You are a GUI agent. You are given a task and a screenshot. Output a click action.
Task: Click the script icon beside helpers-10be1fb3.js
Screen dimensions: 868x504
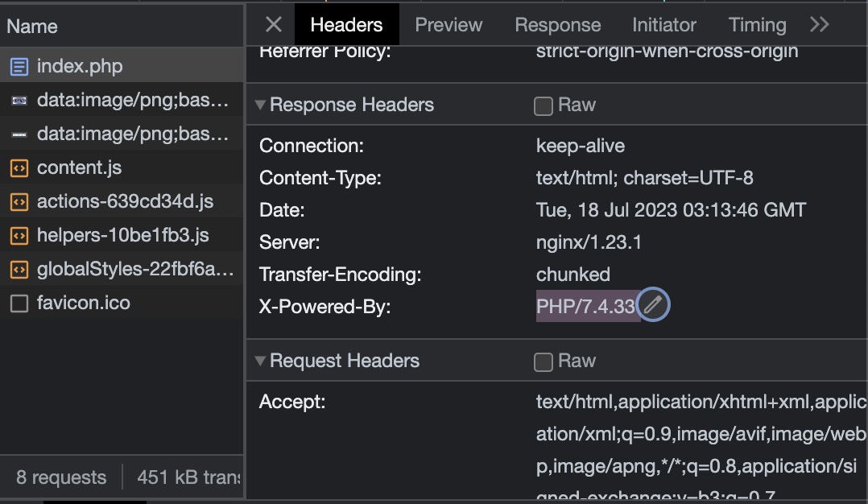tap(19, 236)
